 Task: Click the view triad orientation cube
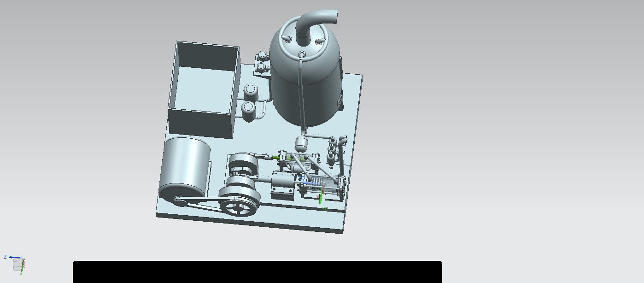[18, 265]
